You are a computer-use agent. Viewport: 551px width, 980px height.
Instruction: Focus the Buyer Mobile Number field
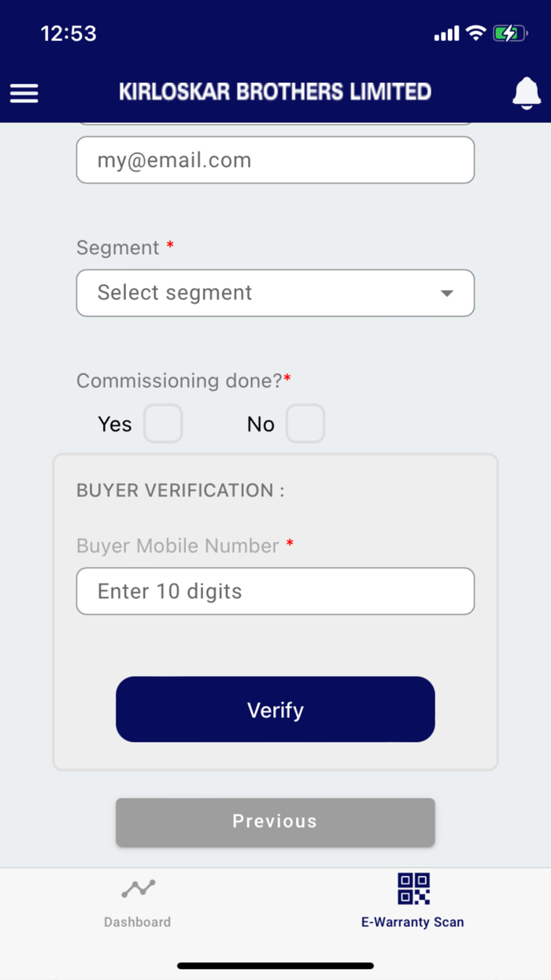(275, 591)
